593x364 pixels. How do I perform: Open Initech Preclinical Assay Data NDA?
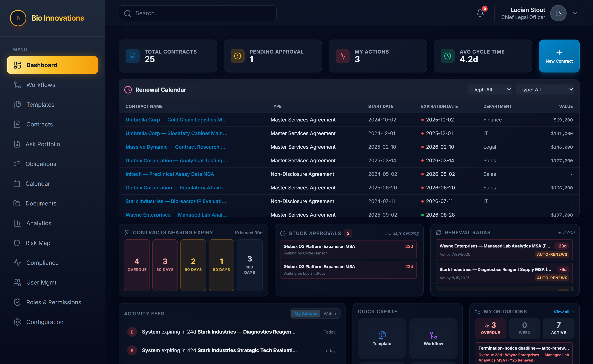click(170, 174)
